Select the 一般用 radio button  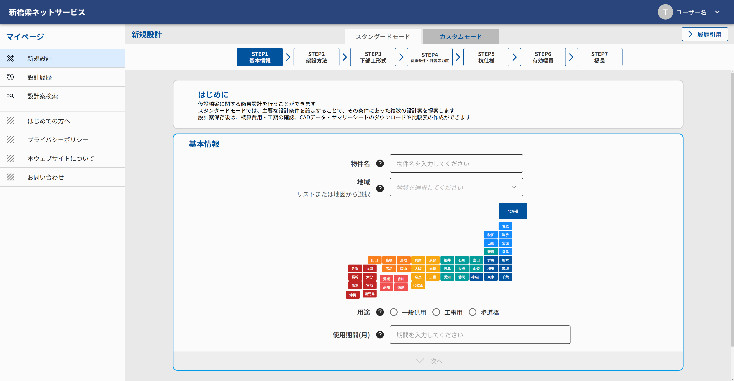point(394,312)
